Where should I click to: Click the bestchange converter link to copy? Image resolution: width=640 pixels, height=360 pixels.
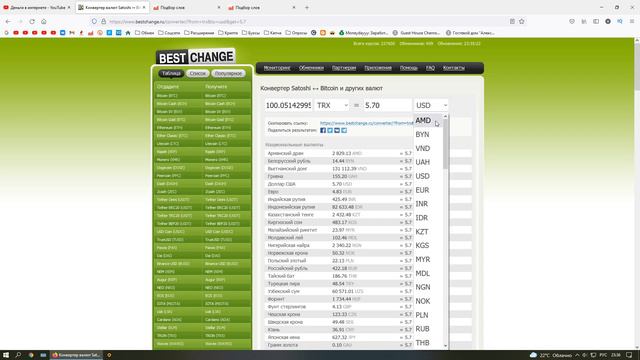[x=366, y=123]
